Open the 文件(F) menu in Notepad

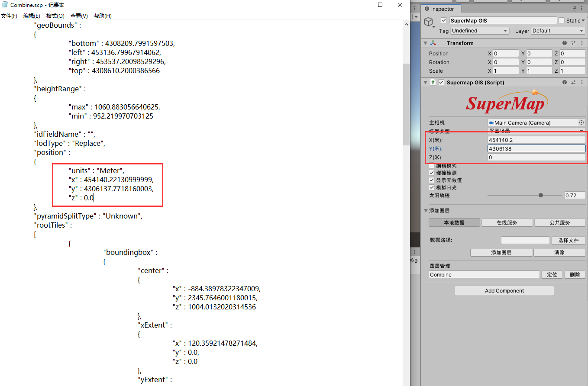9,16
